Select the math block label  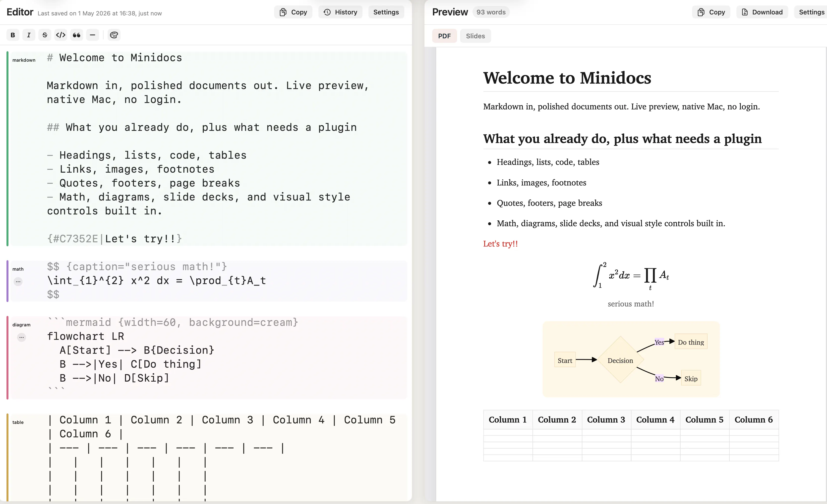point(18,269)
